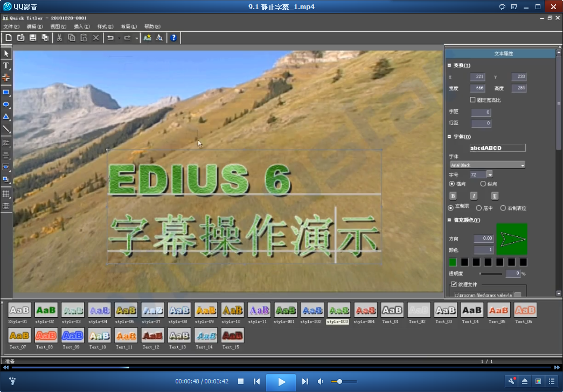The width and height of the screenshot is (563, 392).
Task: Click the Cut scissors icon
Action: pos(60,38)
